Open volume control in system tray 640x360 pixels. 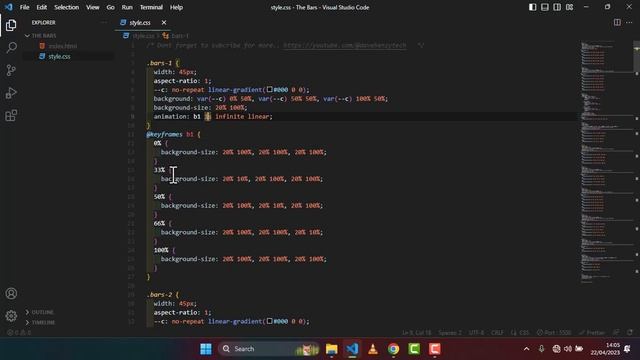[x=568, y=349]
